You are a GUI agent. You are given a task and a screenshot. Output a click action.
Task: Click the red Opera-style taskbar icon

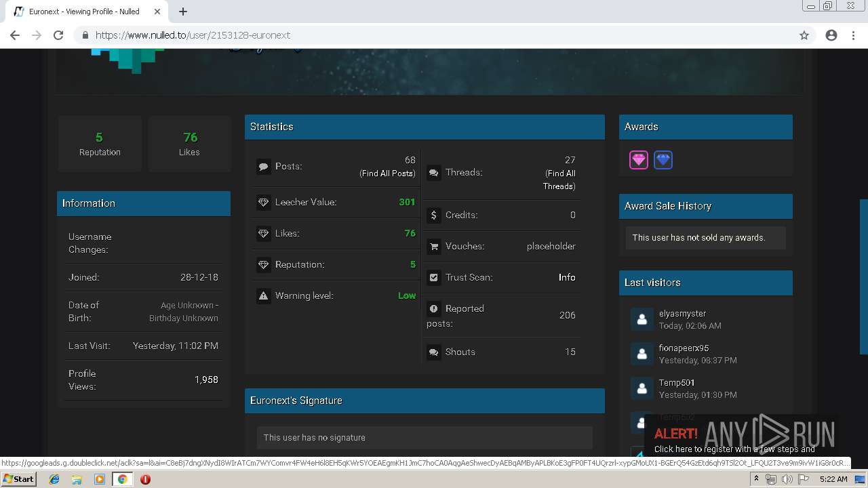[145, 479]
